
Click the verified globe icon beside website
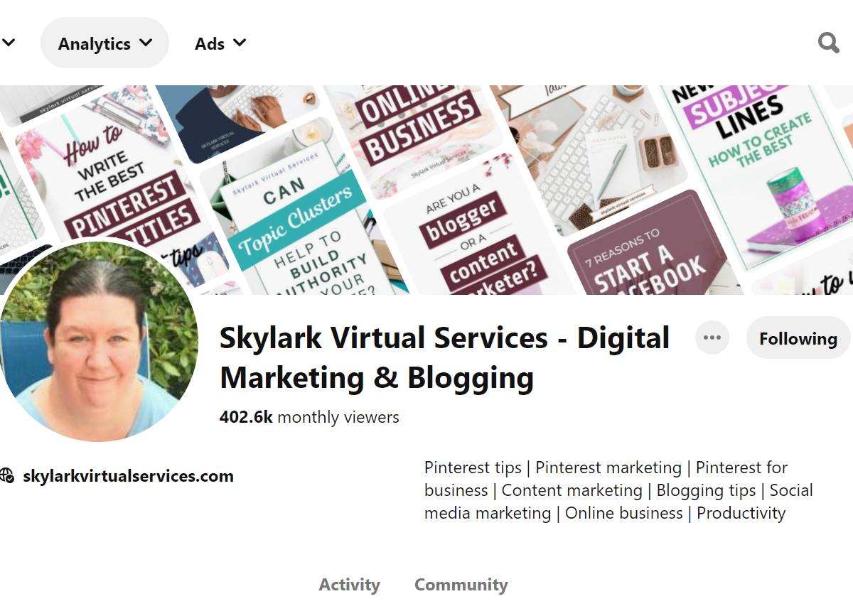pos(6,475)
